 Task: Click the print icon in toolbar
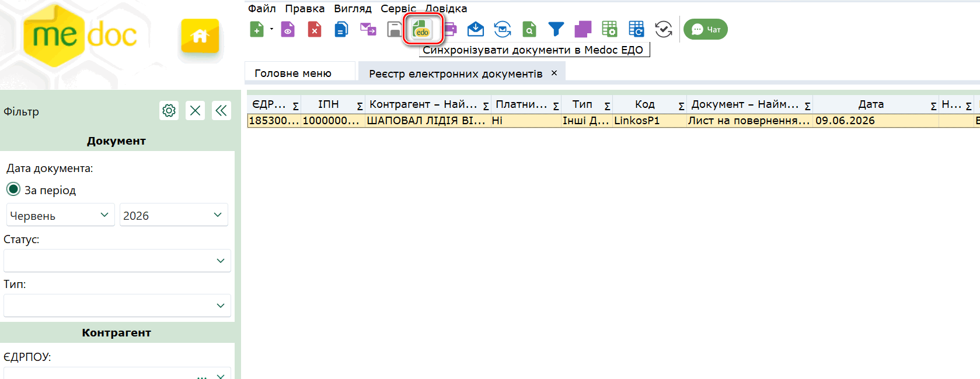pyautogui.click(x=450, y=29)
